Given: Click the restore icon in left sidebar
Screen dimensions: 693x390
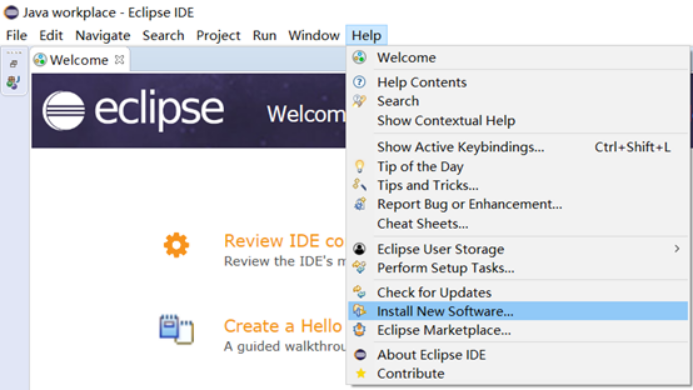Looking at the screenshot, I should pyautogui.click(x=14, y=64).
